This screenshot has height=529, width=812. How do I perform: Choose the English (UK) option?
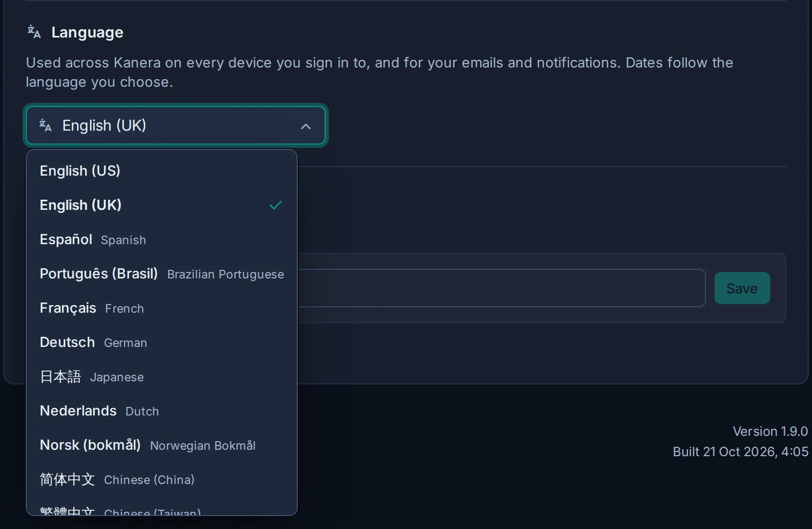pyautogui.click(x=162, y=205)
